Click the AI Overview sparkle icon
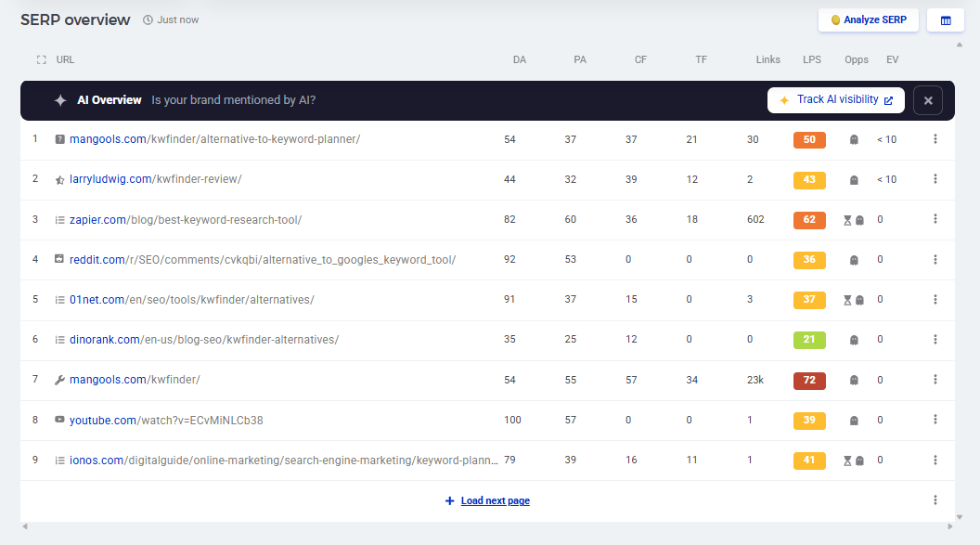The image size is (980, 545). coord(60,100)
